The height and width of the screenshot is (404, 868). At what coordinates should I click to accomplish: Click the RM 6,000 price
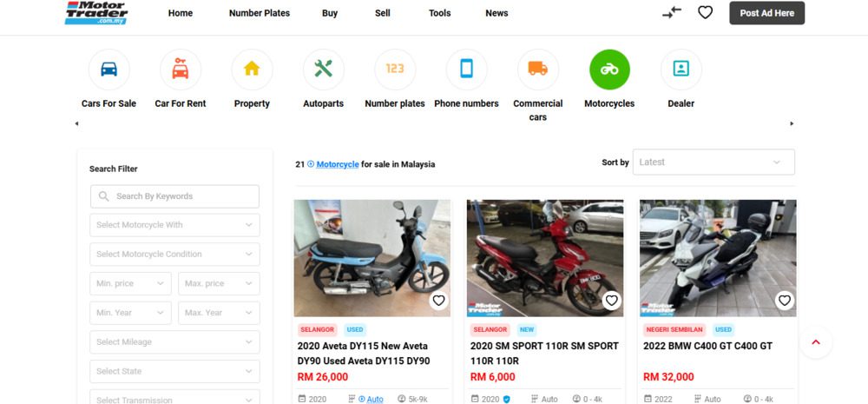(493, 377)
